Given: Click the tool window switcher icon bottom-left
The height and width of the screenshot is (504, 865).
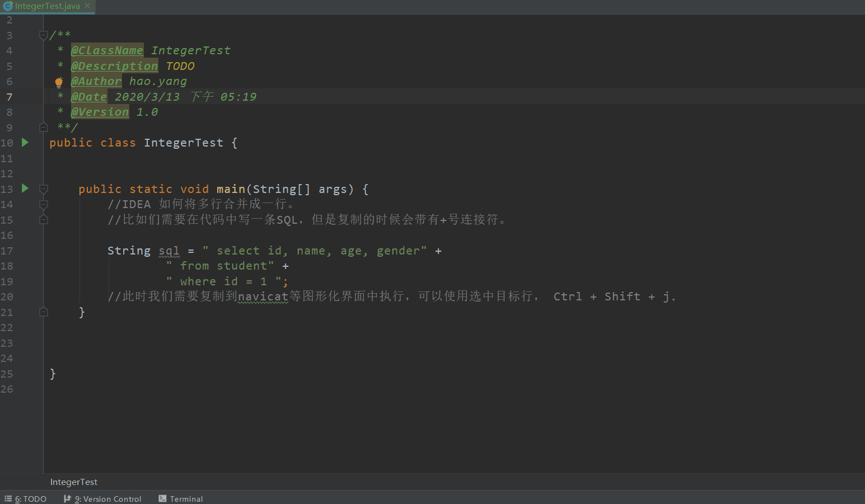Looking at the screenshot, I should pyautogui.click(x=7, y=498).
